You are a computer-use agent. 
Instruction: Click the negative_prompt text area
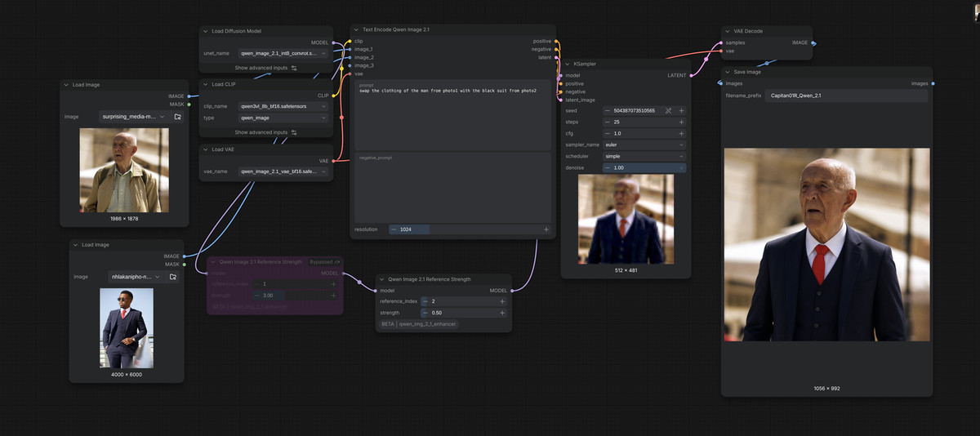point(453,186)
